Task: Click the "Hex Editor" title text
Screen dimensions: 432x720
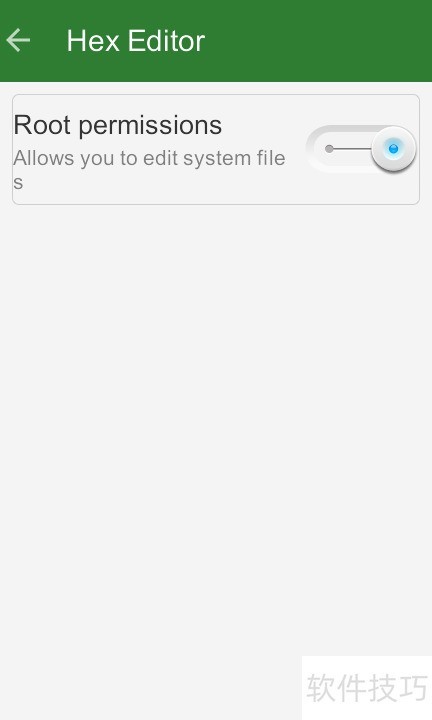Action: (136, 41)
